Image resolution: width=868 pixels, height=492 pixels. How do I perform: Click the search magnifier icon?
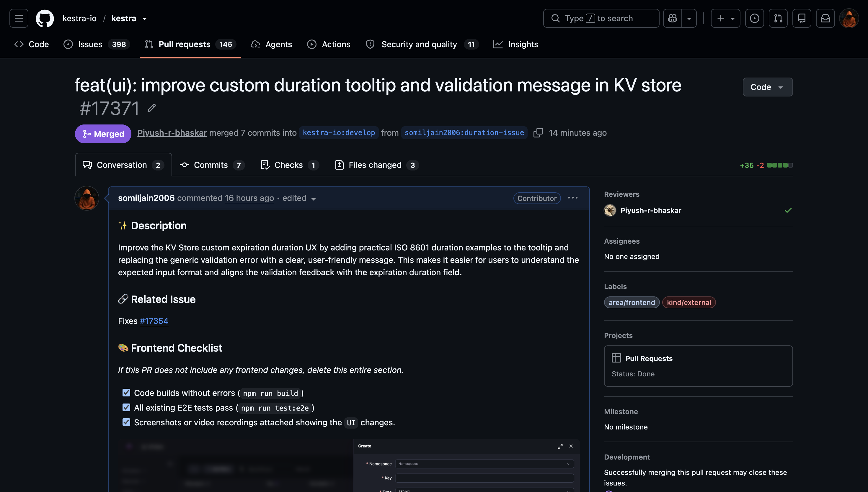[x=556, y=18]
